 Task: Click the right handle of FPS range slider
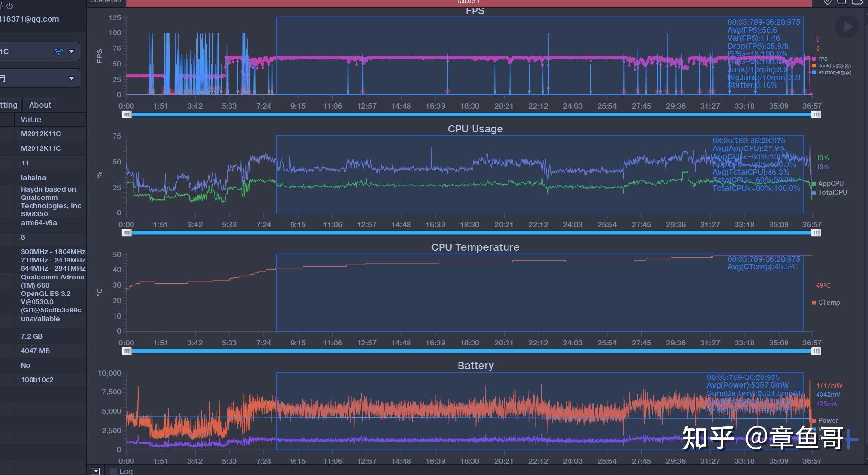816,115
